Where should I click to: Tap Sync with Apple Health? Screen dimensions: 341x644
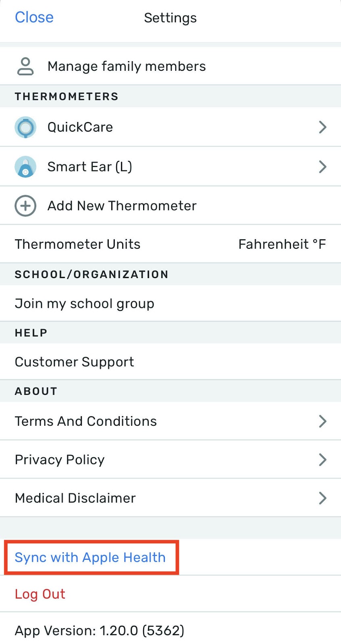[x=90, y=557]
